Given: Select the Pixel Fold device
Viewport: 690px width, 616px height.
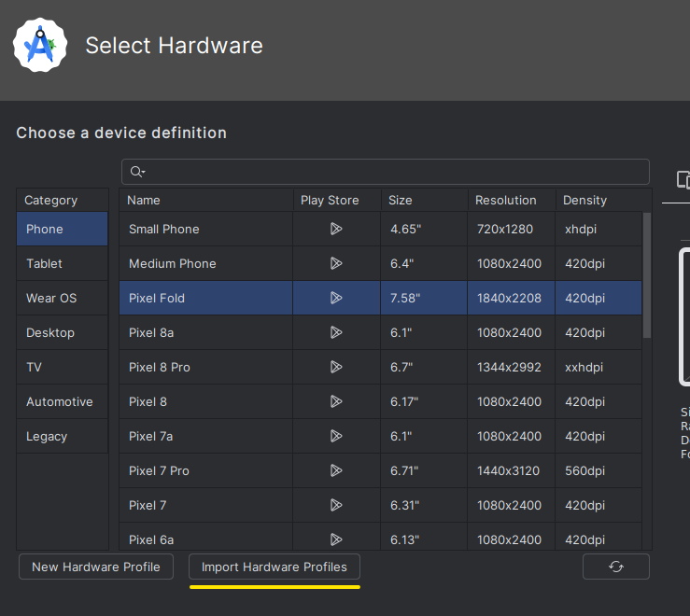Looking at the screenshot, I should [206, 298].
